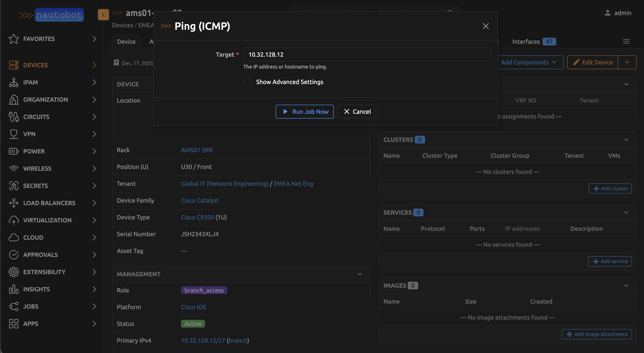The image size is (644, 353).
Task: Click the admin user icon
Action: 608,13
